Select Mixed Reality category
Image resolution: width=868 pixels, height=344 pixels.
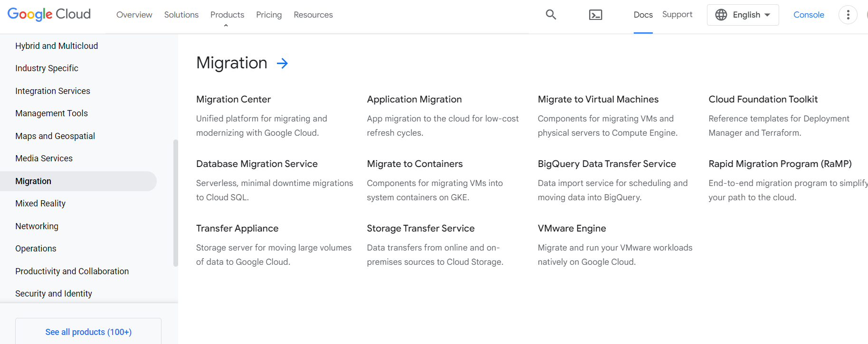coord(40,204)
